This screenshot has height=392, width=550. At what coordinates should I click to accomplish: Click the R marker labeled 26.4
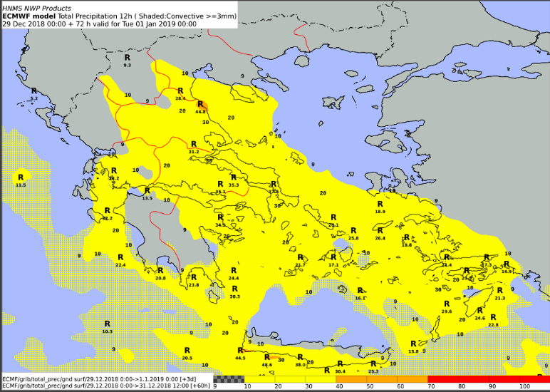[x=380, y=230]
